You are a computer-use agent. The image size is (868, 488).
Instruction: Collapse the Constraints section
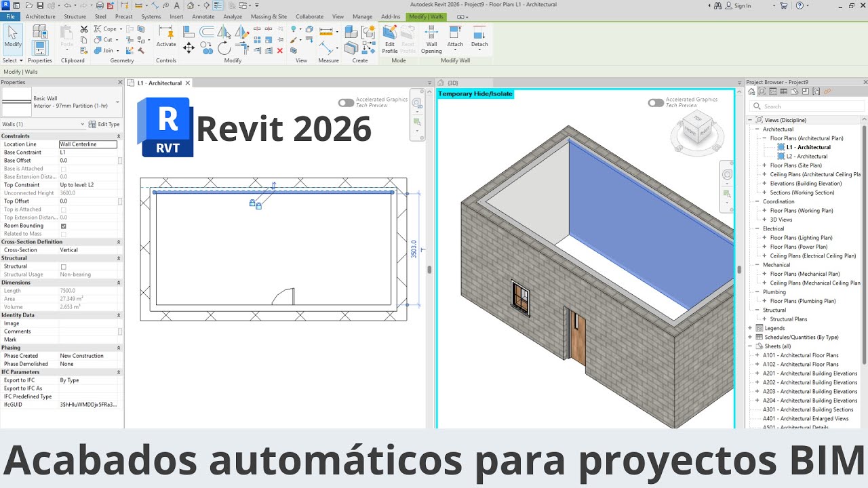119,136
